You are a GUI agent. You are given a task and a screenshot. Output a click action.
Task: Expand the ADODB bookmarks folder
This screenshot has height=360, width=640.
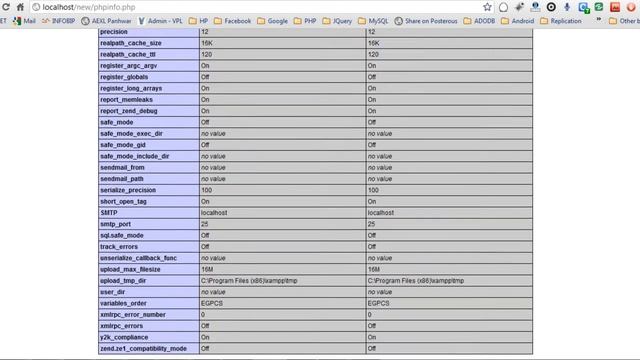(479, 21)
